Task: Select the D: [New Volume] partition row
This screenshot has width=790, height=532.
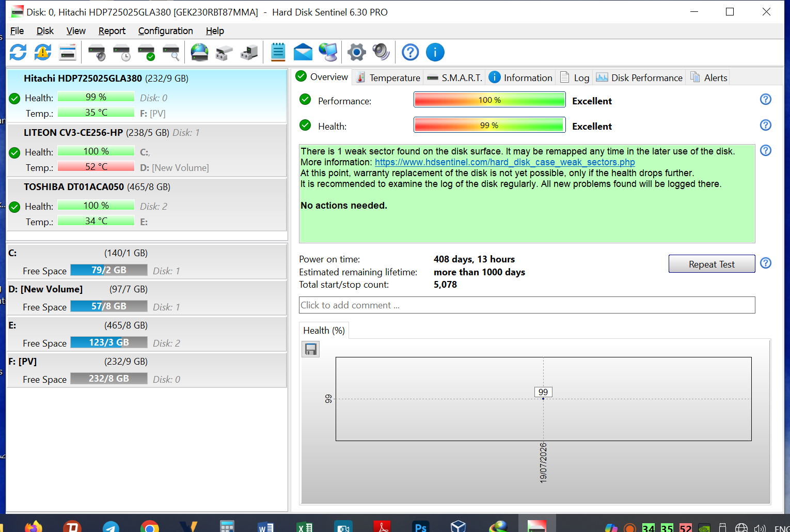Action: (147, 298)
